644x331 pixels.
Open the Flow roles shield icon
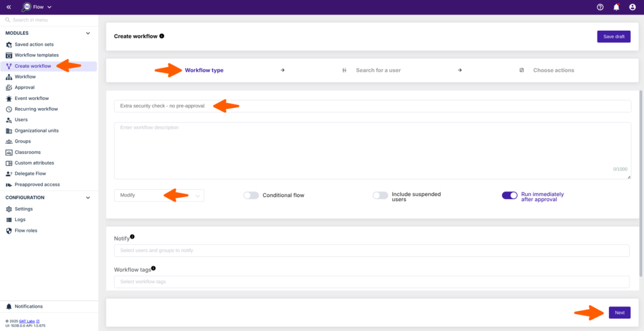click(9, 231)
